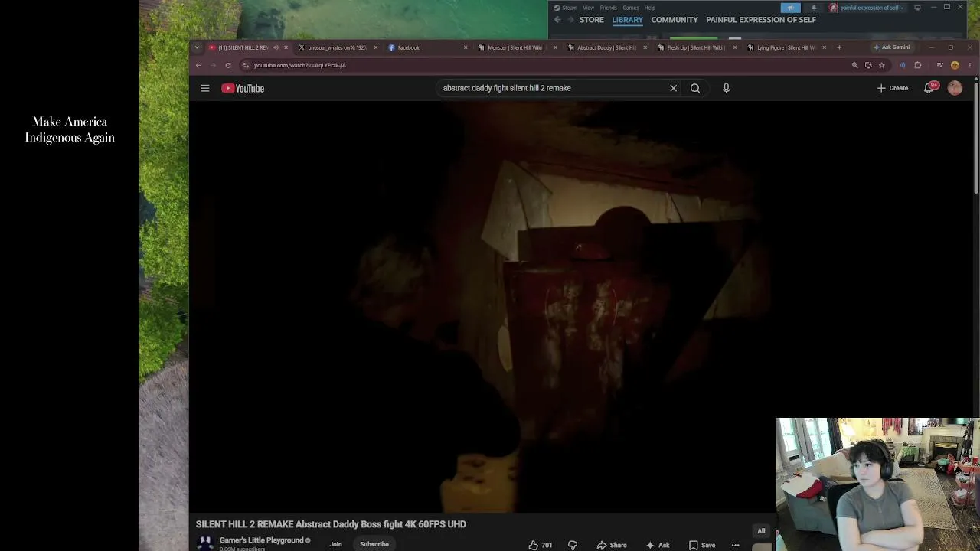Screen dimensions: 980x551
Task: Join the Gamer's Little Playground channel
Action: (x=335, y=544)
